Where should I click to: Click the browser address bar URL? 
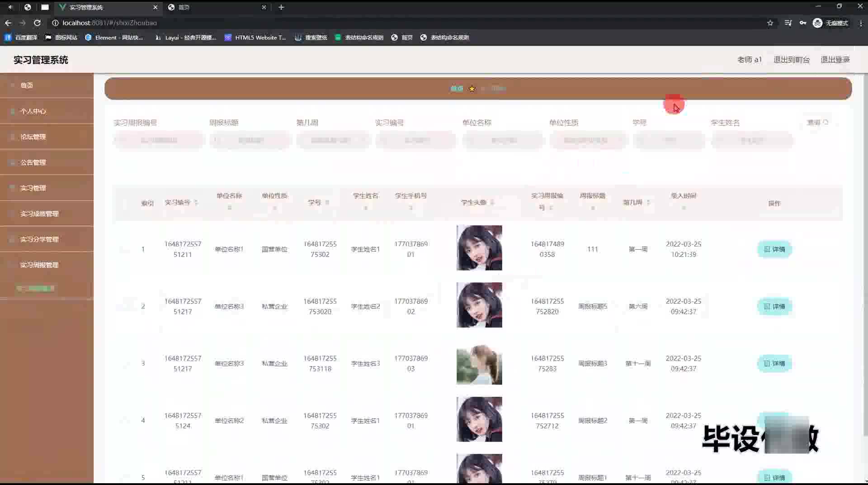tap(110, 23)
